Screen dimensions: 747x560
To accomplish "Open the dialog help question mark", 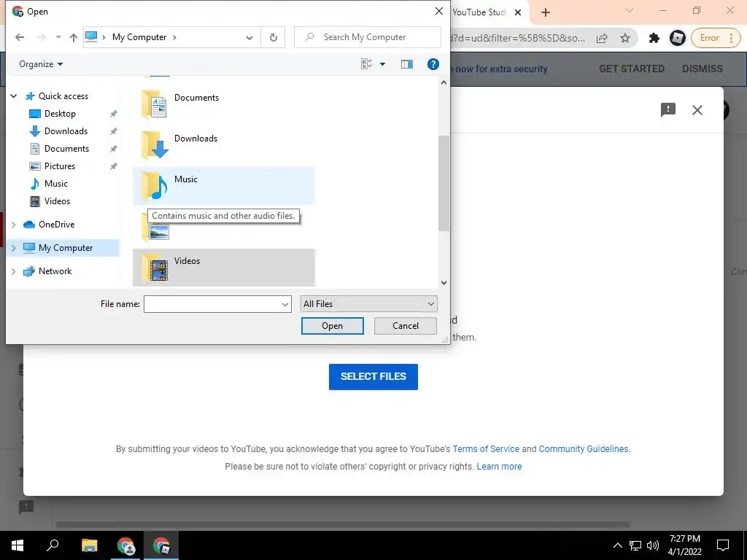I will click(433, 64).
